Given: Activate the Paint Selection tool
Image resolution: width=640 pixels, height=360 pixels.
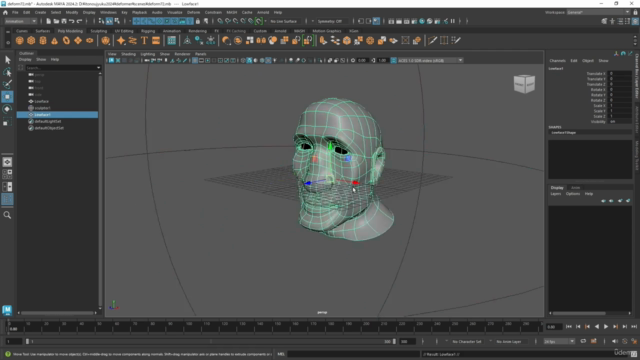Looking at the screenshot, I should [x=7, y=84].
